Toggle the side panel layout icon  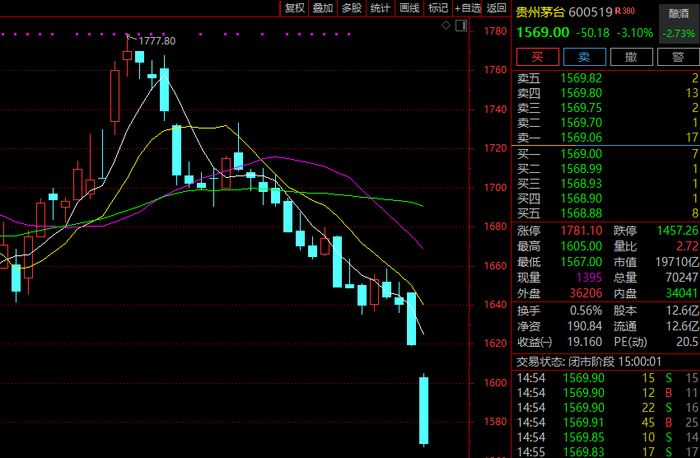click(461, 25)
